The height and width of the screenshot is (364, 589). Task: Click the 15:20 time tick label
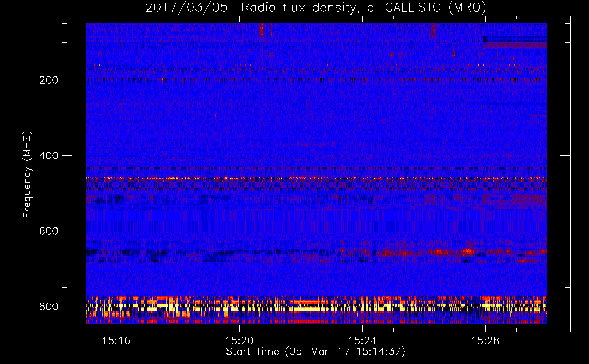tap(239, 341)
